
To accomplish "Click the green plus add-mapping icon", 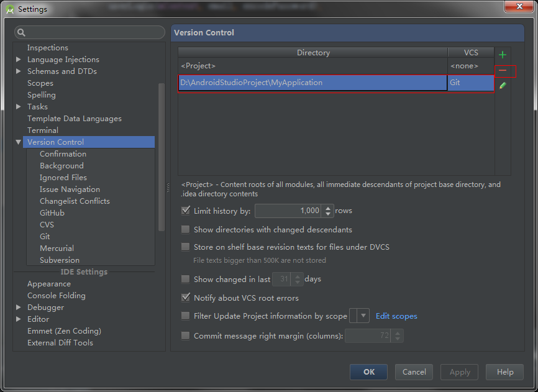I will (x=503, y=55).
